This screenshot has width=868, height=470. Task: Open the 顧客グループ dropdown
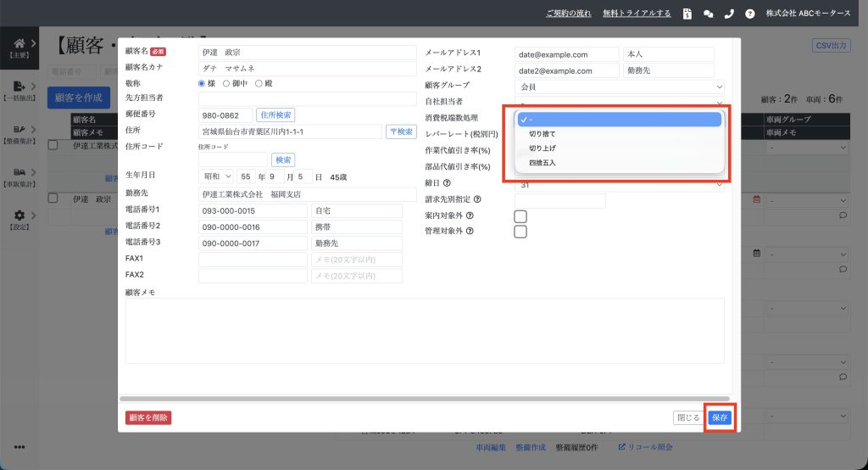tap(620, 87)
